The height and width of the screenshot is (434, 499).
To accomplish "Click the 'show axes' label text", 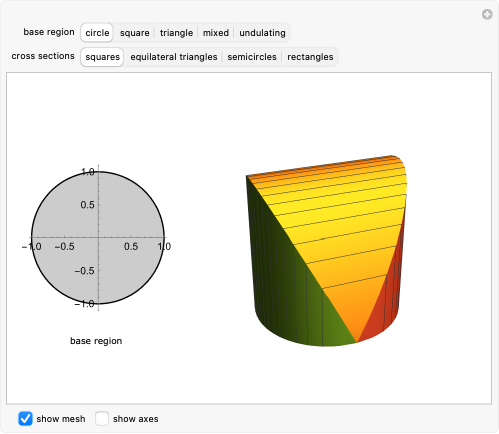I will point(136,419).
